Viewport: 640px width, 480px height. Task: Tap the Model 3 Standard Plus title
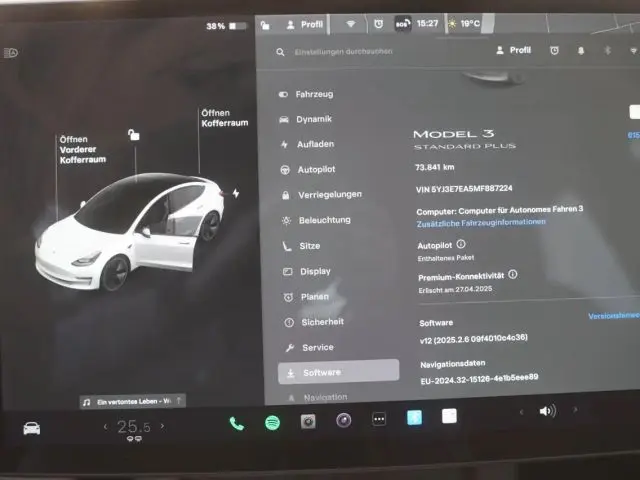(464, 139)
